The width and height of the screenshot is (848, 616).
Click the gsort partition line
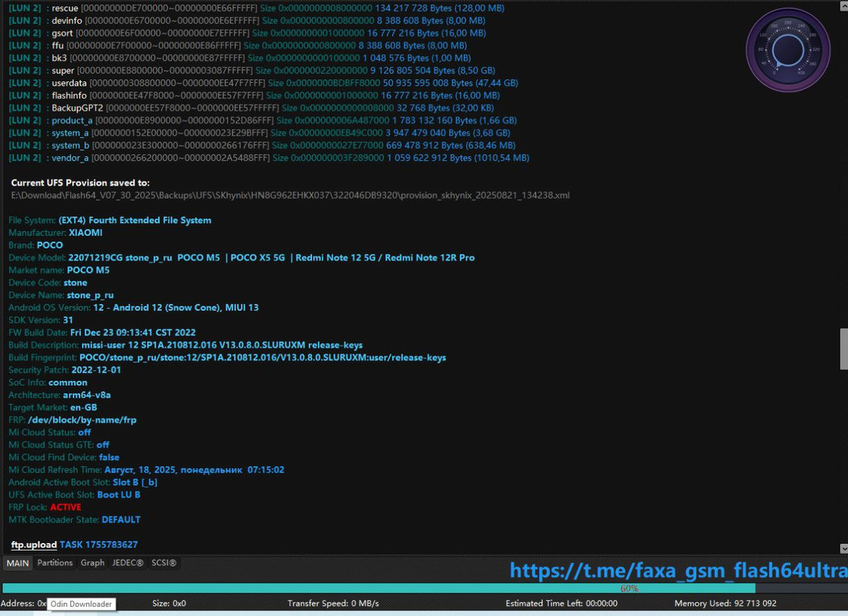(247, 33)
